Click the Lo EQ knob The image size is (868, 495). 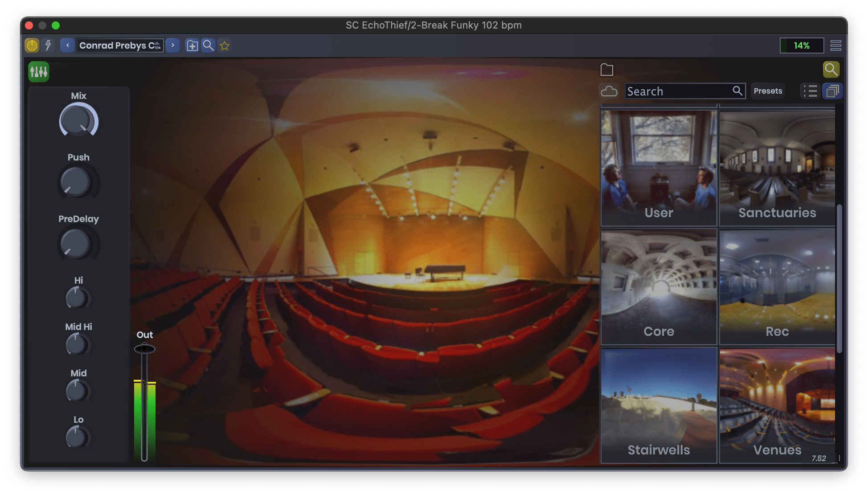(78, 437)
